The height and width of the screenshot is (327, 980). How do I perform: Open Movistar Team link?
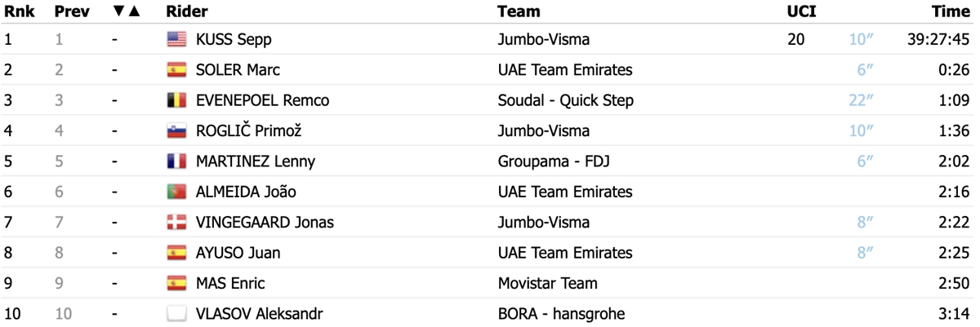tap(547, 284)
